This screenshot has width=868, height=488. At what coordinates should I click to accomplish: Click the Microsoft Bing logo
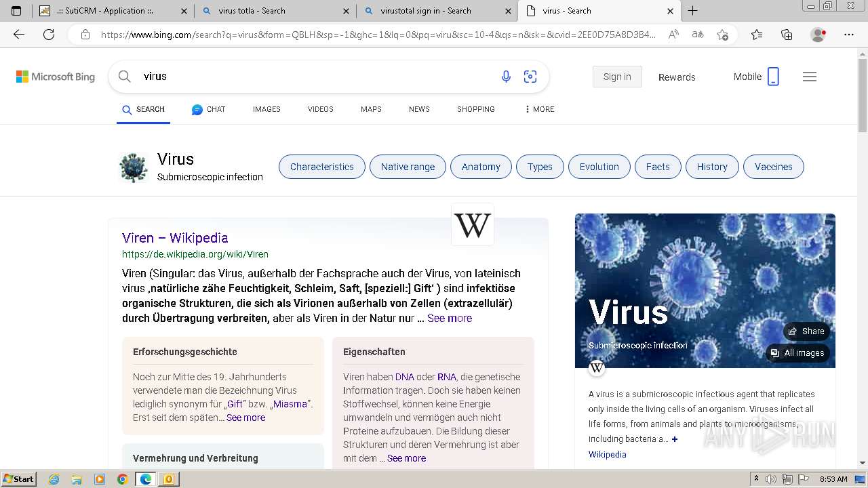click(56, 77)
